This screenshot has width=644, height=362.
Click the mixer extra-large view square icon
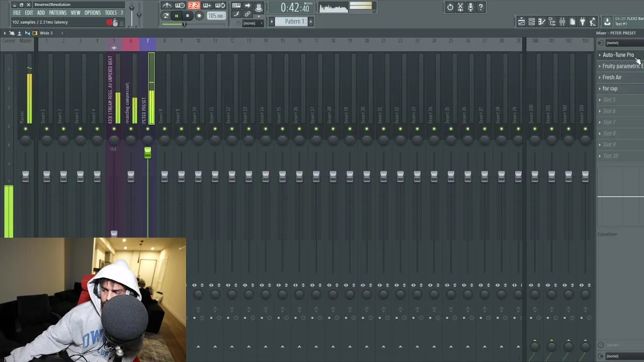[x=35, y=33]
